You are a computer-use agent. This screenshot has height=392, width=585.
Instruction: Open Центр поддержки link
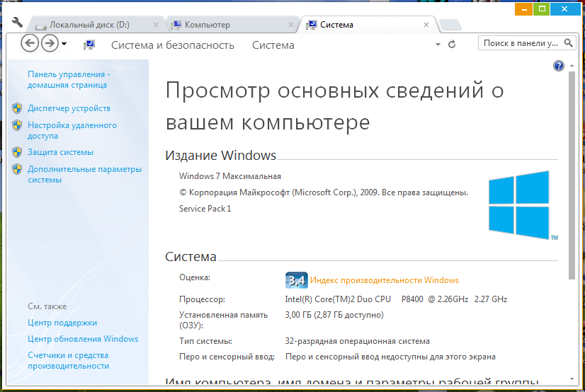(62, 323)
